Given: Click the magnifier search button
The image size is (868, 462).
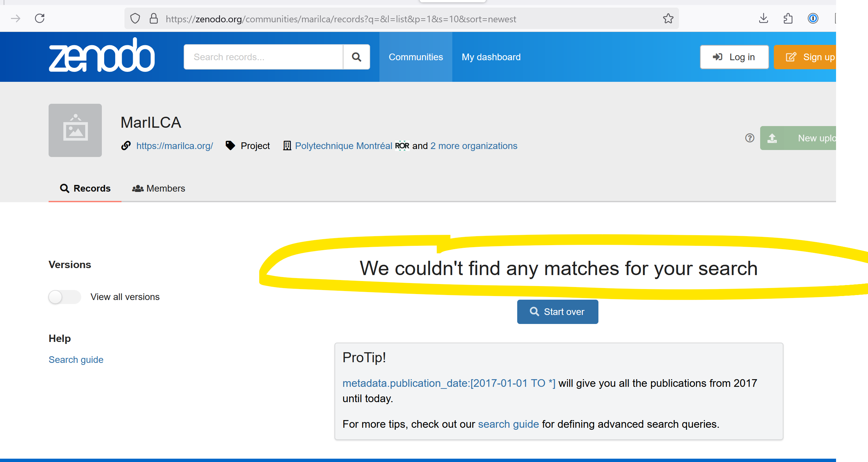Looking at the screenshot, I should pyautogui.click(x=356, y=57).
